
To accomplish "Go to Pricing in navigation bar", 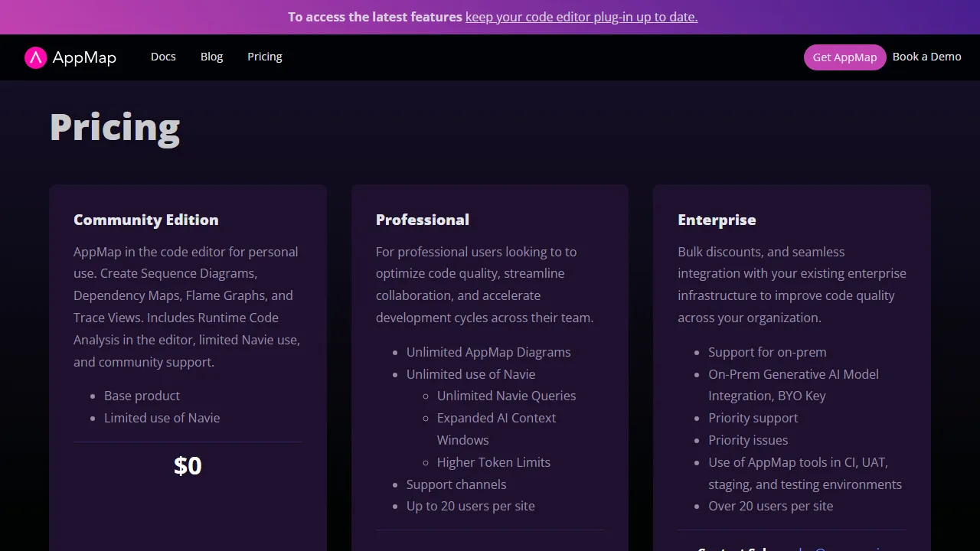I will [265, 57].
